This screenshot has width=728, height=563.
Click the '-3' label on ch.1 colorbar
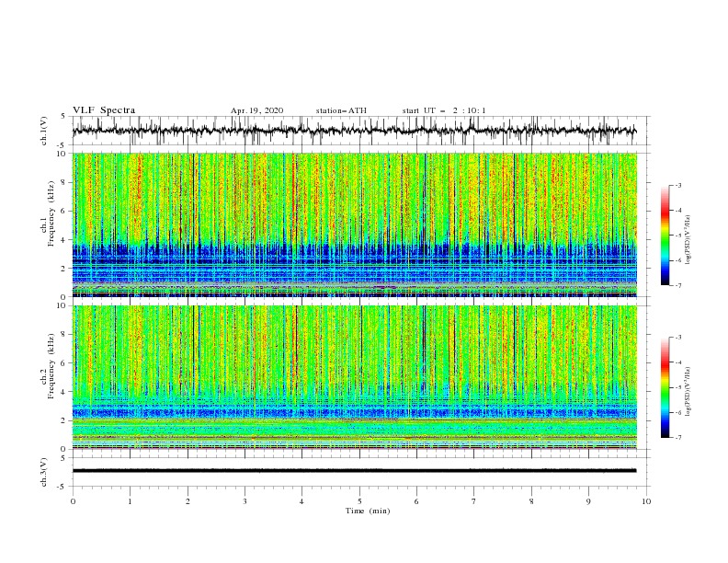[678, 185]
